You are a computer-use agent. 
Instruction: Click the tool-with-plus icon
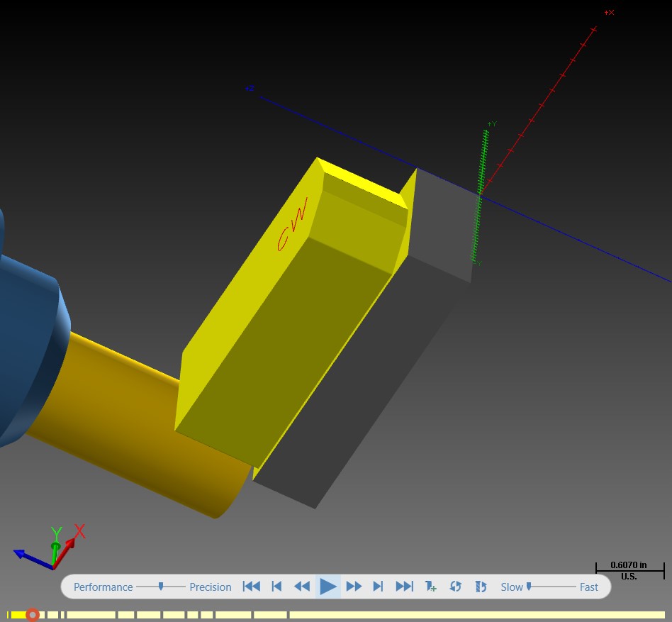[430, 586]
